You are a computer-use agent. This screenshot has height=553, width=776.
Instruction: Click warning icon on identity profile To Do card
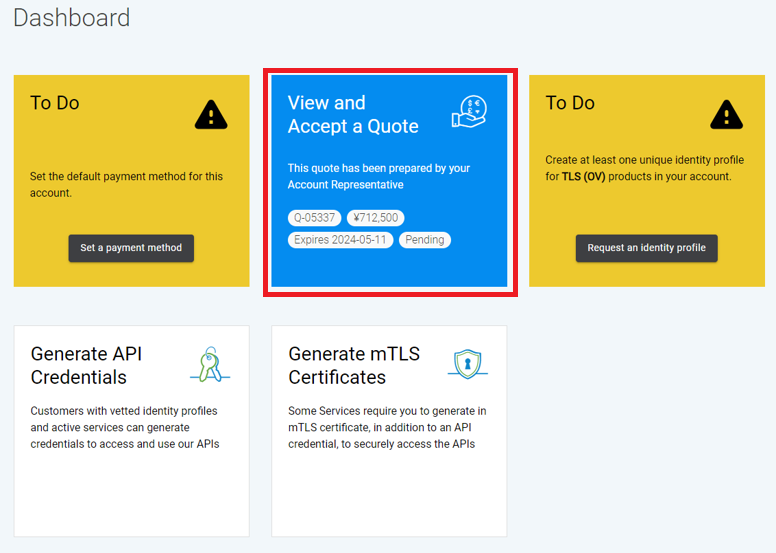pyautogui.click(x=727, y=115)
